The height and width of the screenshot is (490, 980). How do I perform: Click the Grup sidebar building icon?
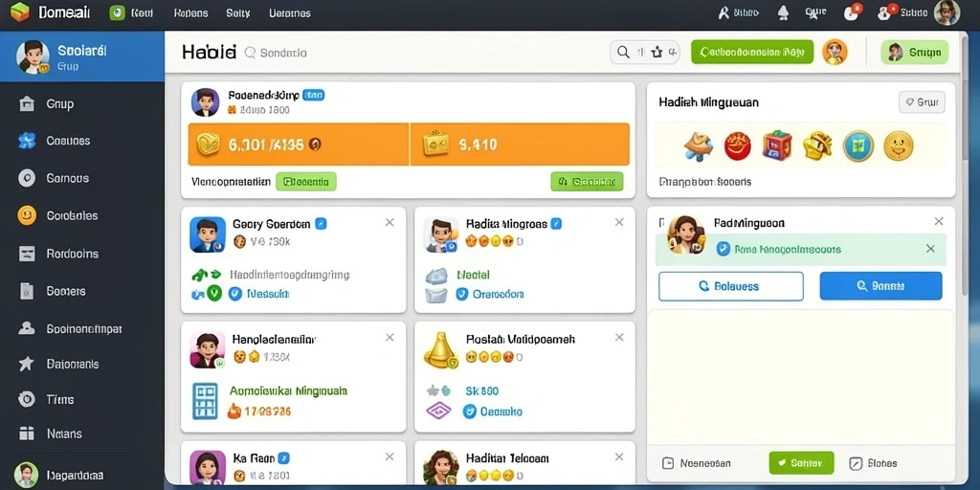pos(27,103)
